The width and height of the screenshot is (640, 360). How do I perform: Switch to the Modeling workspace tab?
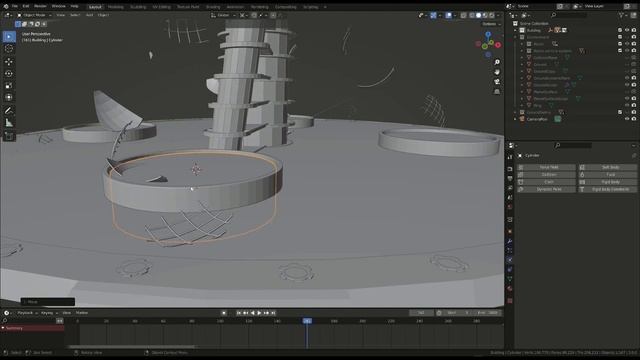pos(116,7)
